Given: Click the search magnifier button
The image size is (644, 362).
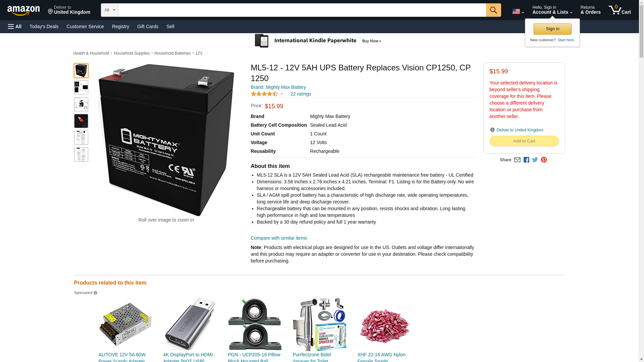Looking at the screenshot, I should [493, 10].
